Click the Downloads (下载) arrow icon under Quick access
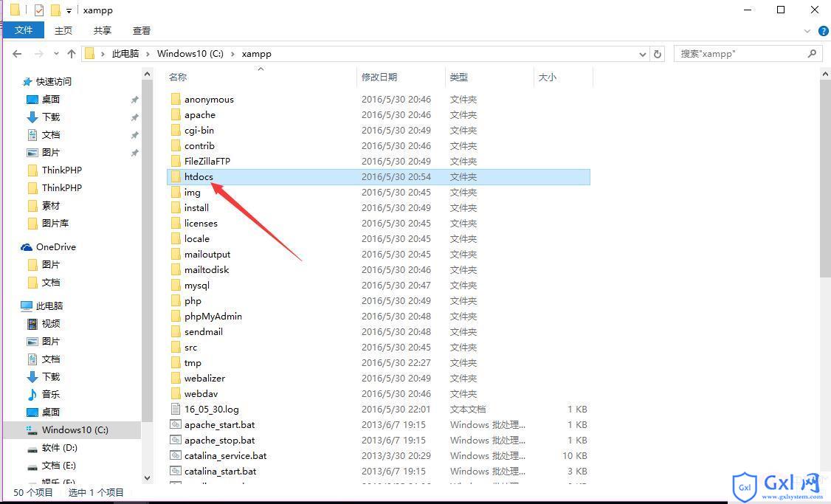 32,117
